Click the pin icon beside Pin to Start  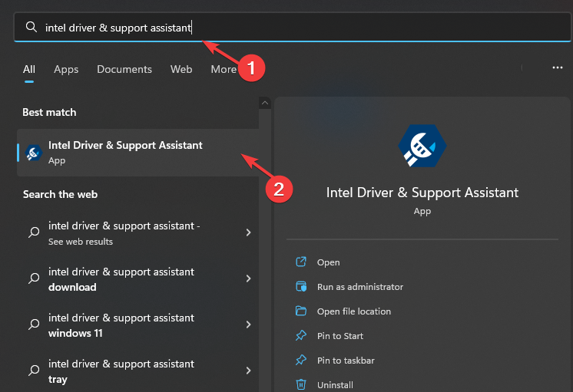(301, 335)
